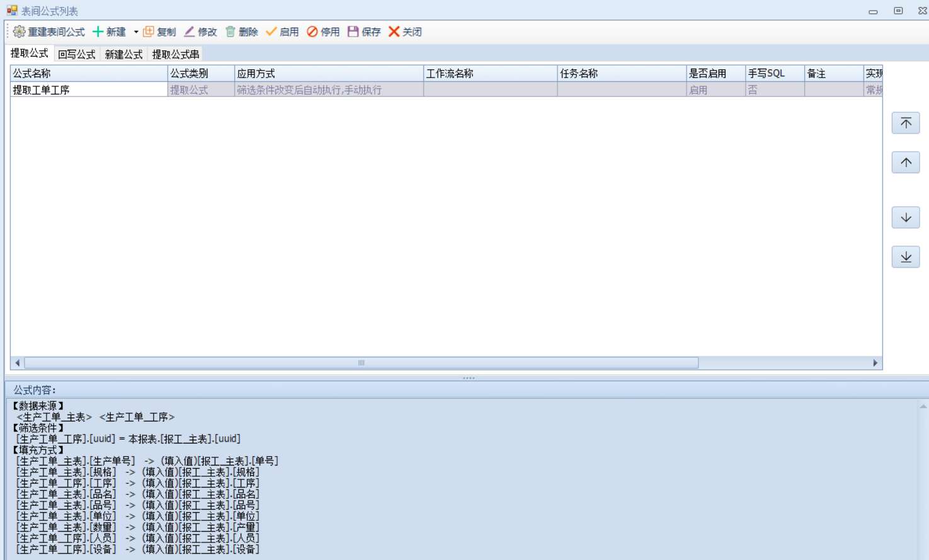Click the 公式名称 column header
Image resolution: width=929 pixels, height=560 pixels.
pos(88,74)
